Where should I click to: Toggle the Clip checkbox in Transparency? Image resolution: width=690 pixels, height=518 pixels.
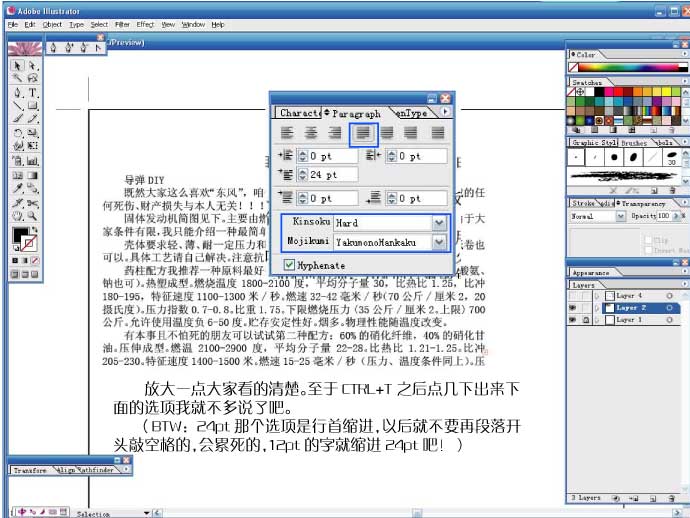(x=648, y=240)
